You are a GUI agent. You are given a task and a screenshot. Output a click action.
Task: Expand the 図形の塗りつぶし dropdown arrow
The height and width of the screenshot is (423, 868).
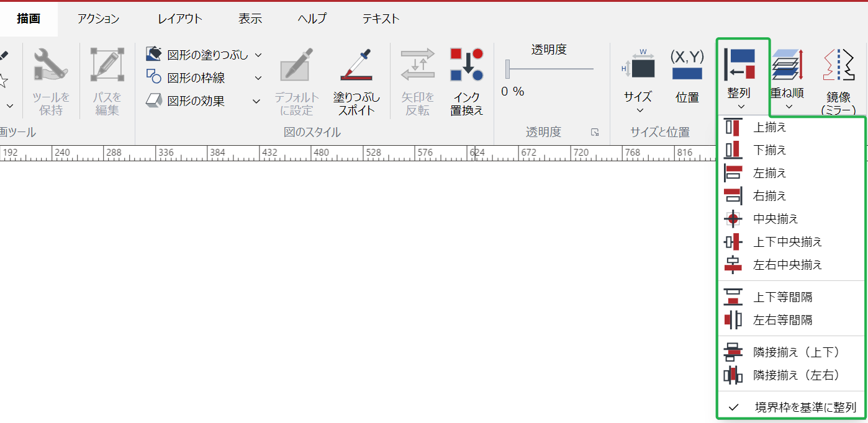coord(258,55)
